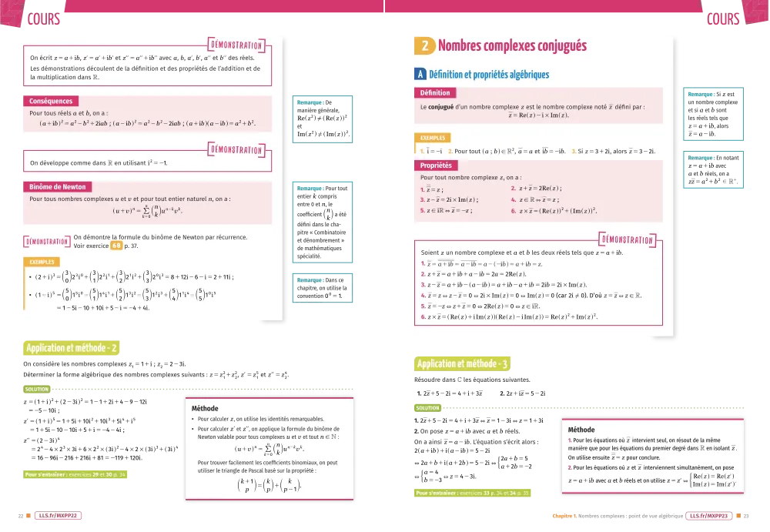Click the orange page icon beside LLS.fr/MXPP23
This screenshot has height=532, width=770.
click(x=738, y=517)
